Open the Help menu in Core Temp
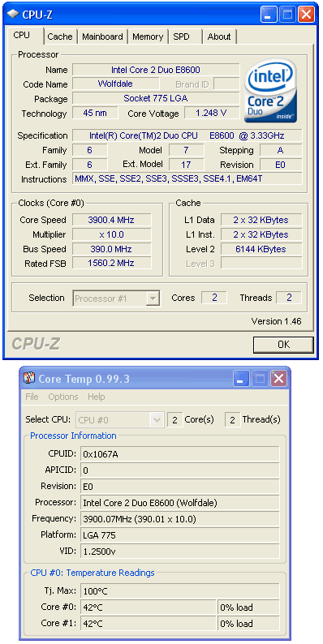The image size is (323, 644). pos(96,397)
